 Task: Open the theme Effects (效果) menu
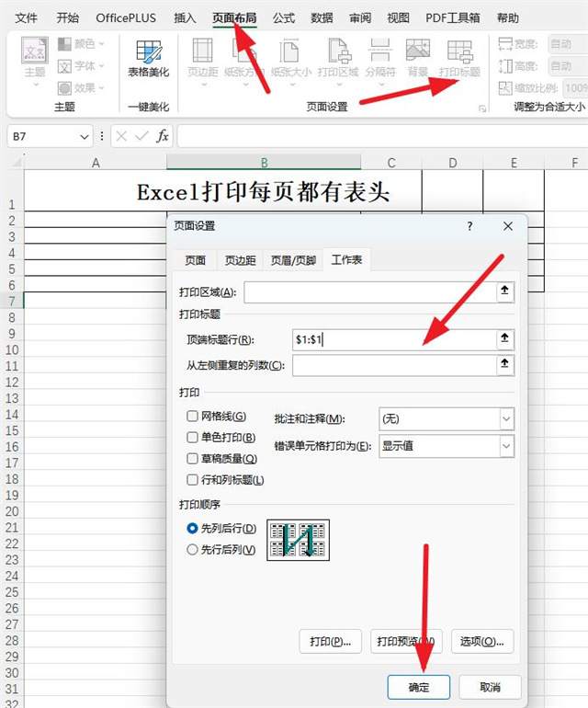pos(81,87)
